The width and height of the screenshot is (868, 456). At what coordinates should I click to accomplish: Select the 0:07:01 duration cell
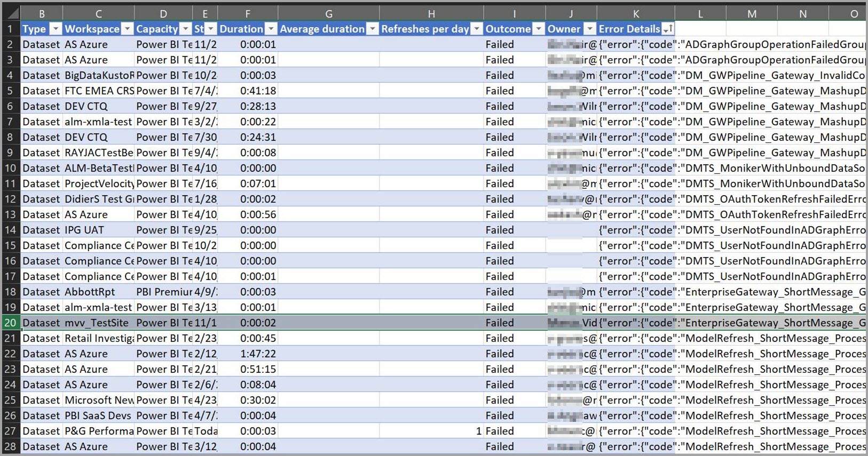pyautogui.click(x=248, y=183)
